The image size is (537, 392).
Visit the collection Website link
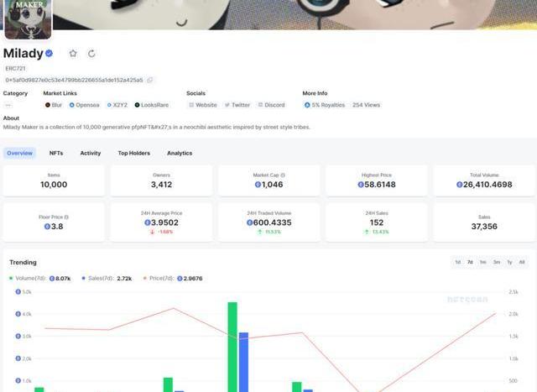(x=203, y=105)
